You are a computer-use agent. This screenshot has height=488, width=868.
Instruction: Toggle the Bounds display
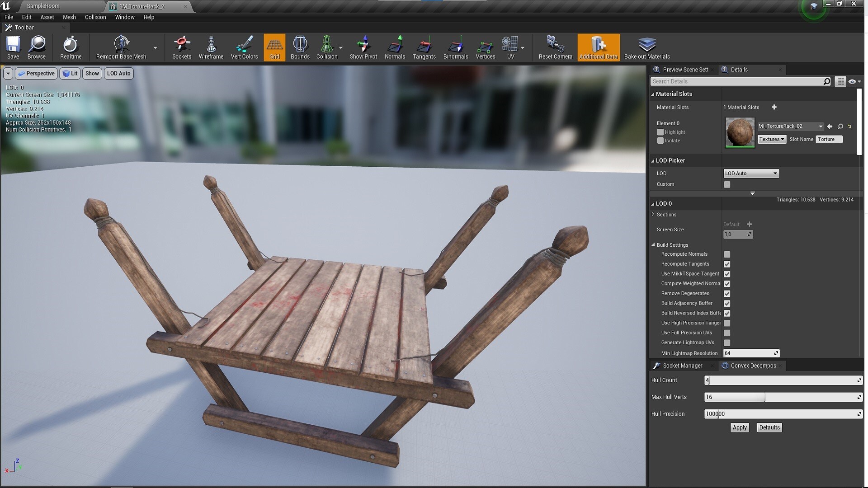[300, 47]
